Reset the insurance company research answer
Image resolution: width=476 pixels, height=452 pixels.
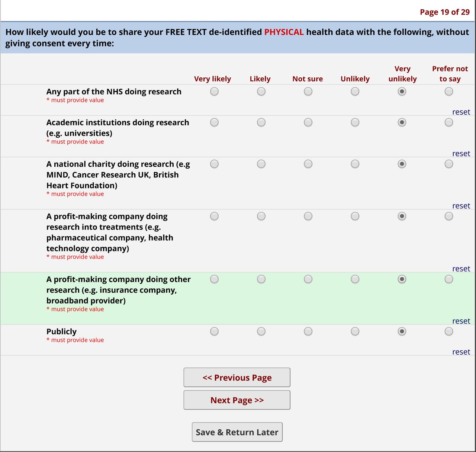click(x=461, y=321)
